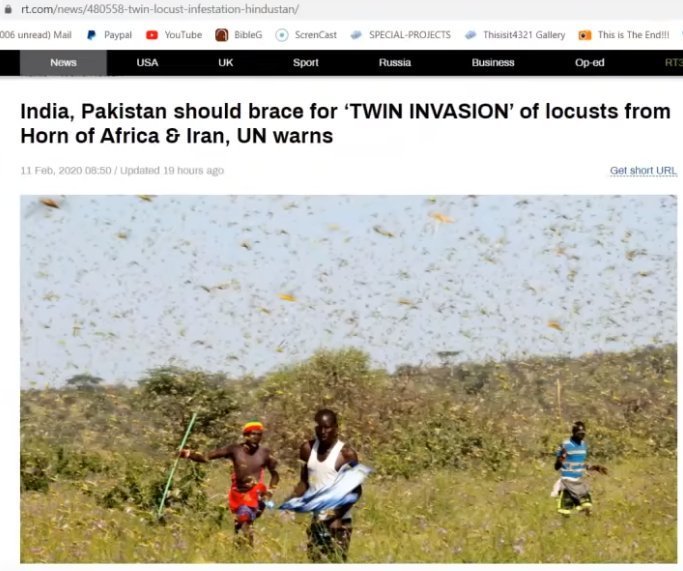The height and width of the screenshot is (571, 683).
Task: Go to the UK section
Action: [x=226, y=63]
